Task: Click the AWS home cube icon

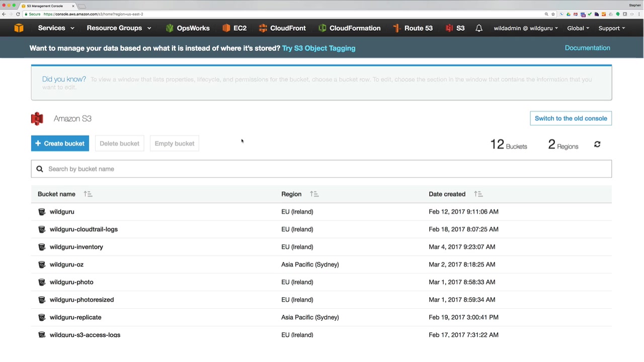Action: point(19,28)
